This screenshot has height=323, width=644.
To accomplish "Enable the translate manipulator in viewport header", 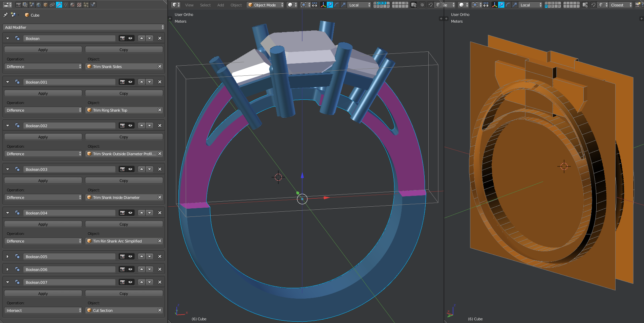I will point(330,5).
